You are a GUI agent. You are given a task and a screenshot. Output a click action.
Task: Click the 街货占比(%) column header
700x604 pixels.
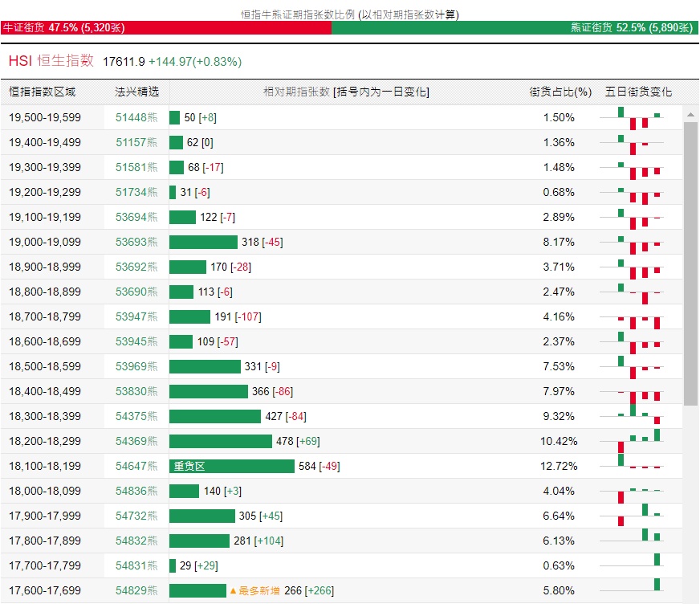click(x=560, y=92)
